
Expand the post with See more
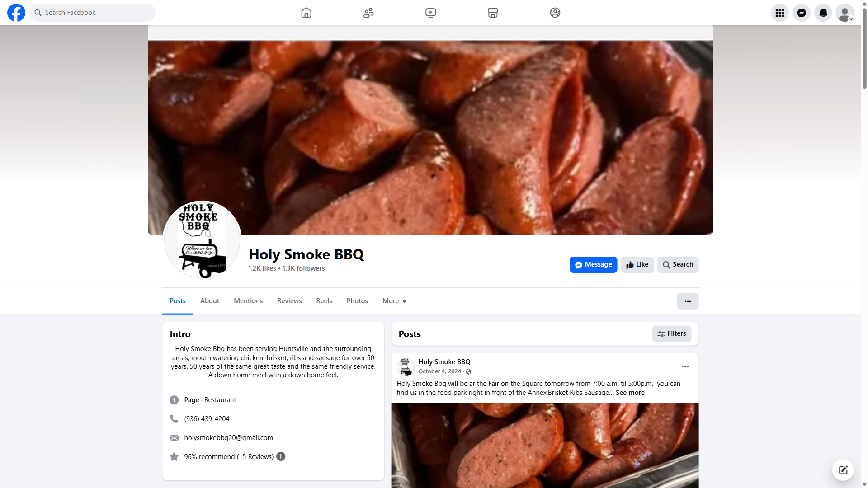[x=630, y=393]
